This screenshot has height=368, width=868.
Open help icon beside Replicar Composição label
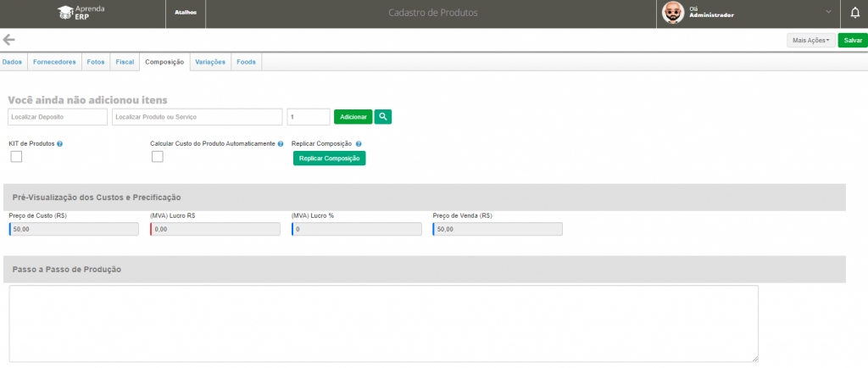tap(359, 144)
